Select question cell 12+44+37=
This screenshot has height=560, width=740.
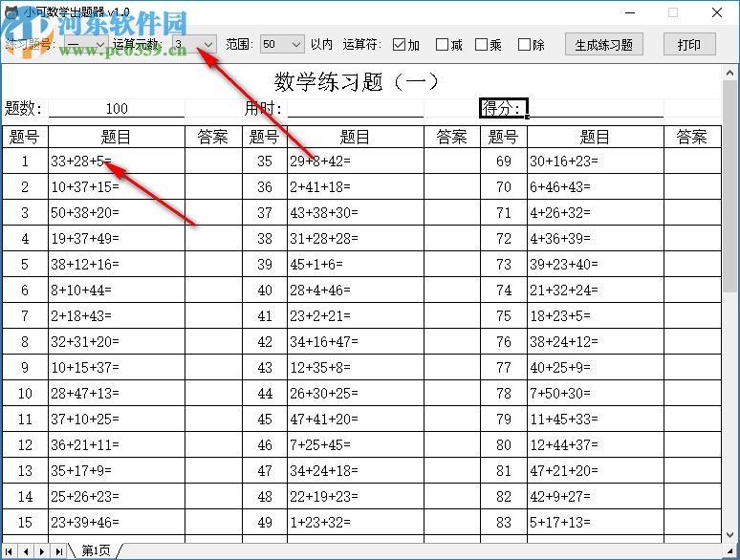[596, 444]
